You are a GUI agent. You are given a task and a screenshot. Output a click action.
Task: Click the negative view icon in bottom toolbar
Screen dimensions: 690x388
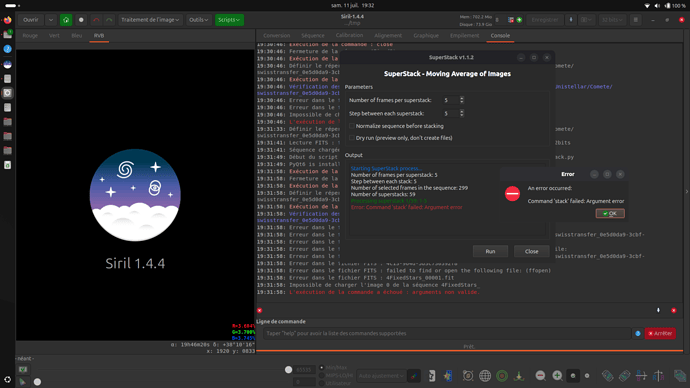pyautogui.click(x=431, y=376)
